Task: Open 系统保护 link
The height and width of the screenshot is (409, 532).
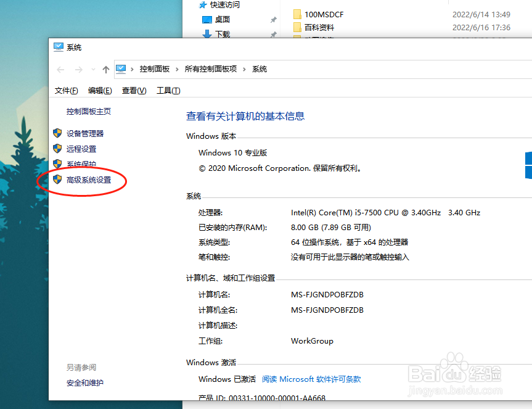Action: [x=81, y=164]
